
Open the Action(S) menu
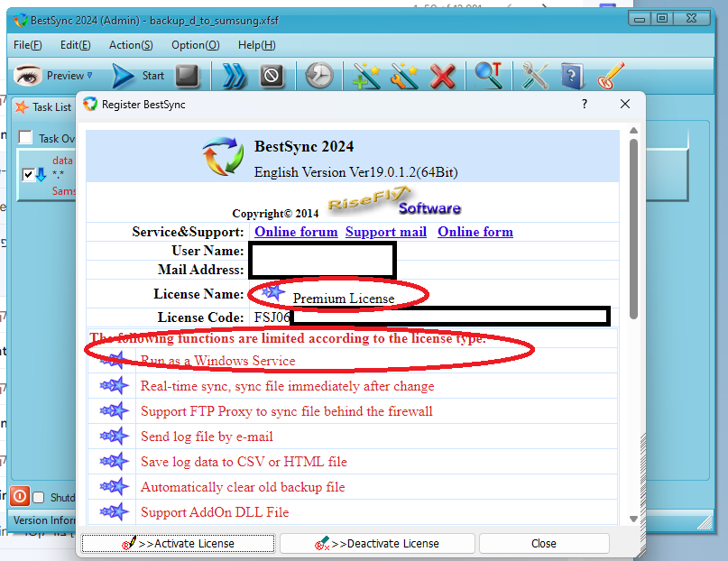coord(131,45)
